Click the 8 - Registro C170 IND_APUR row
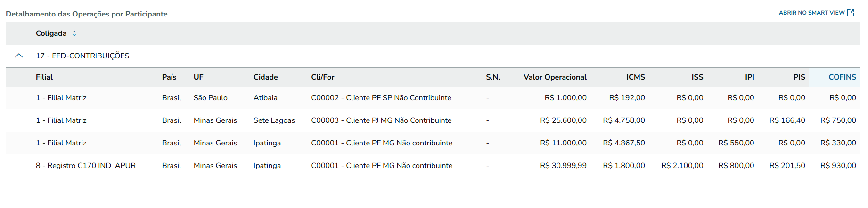Image resolution: width=868 pixels, height=208 pixels. point(86,166)
